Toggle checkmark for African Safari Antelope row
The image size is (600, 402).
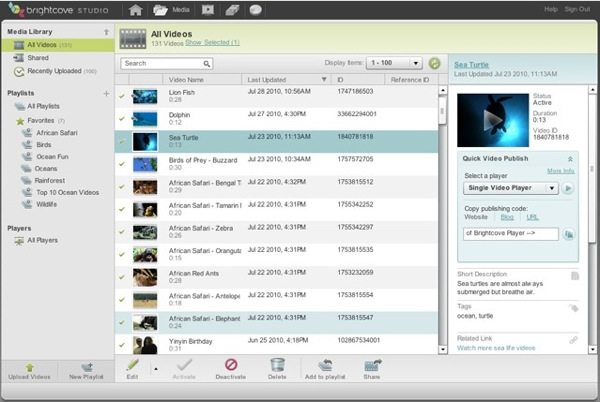pos(122,299)
